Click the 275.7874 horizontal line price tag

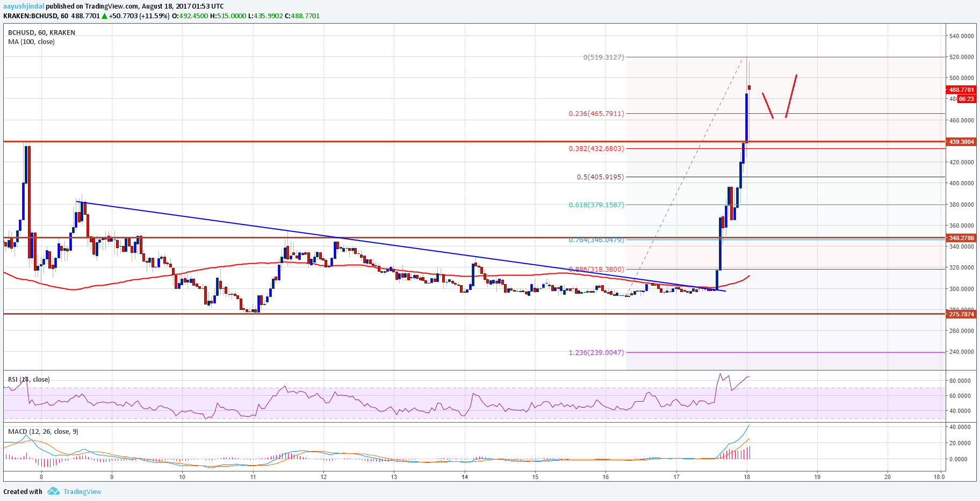pos(961,314)
